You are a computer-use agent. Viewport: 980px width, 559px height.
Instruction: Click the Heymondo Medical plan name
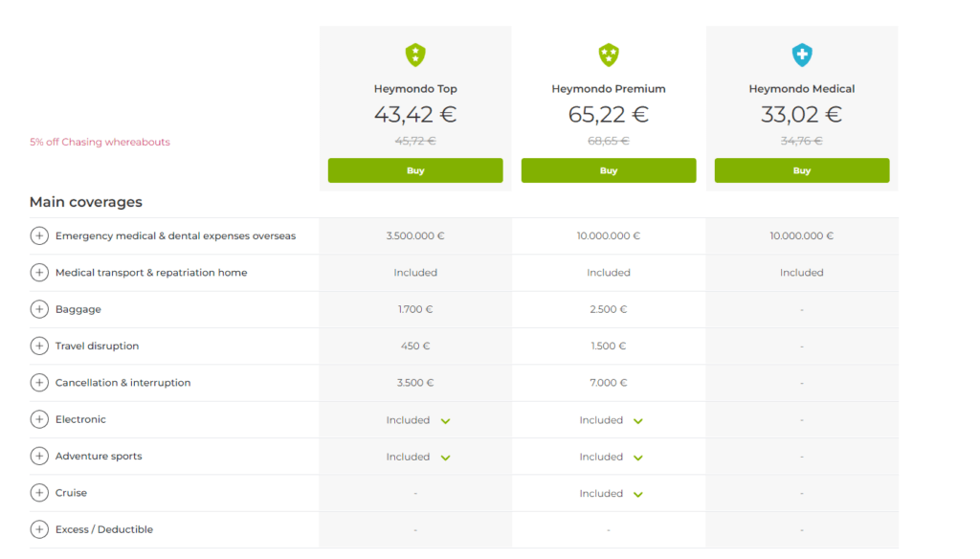(802, 89)
